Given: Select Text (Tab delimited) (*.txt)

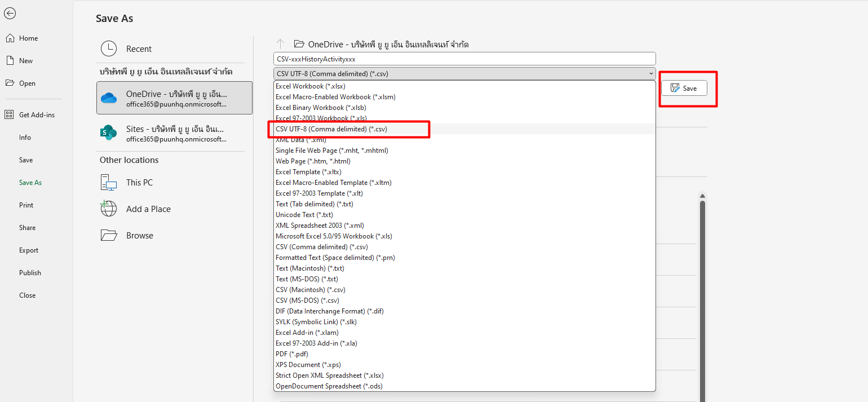Looking at the screenshot, I should tap(464, 204).
